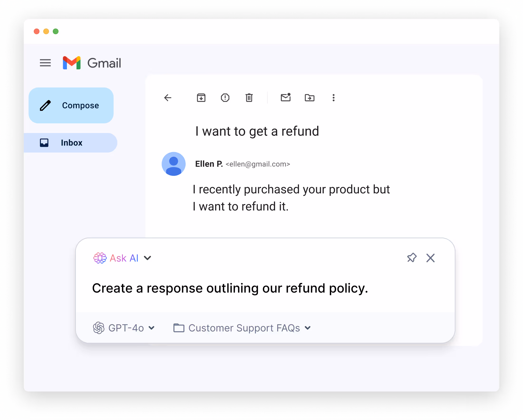Select the Inbox folder in sidebar
The height and width of the screenshot is (420, 523).
pyautogui.click(x=70, y=143)
